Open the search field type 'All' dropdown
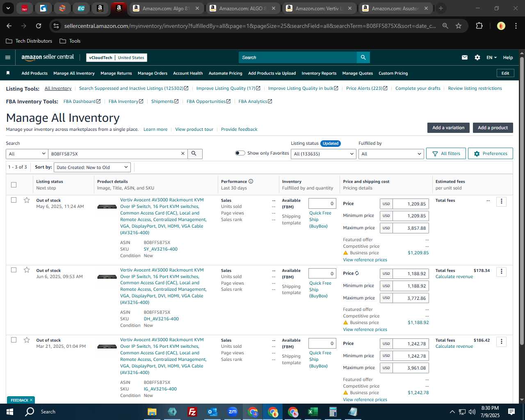 pyautogui.click(x=27, y=154)
